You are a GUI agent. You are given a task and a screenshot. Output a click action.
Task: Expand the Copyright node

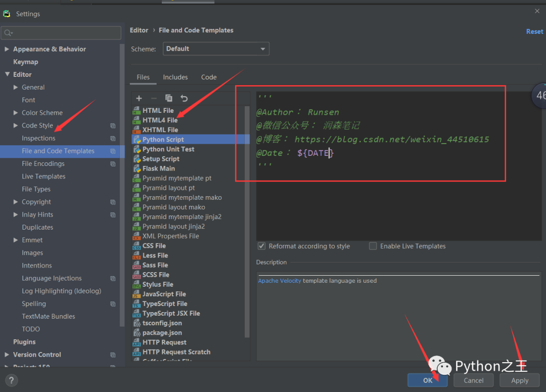point(16,202)
